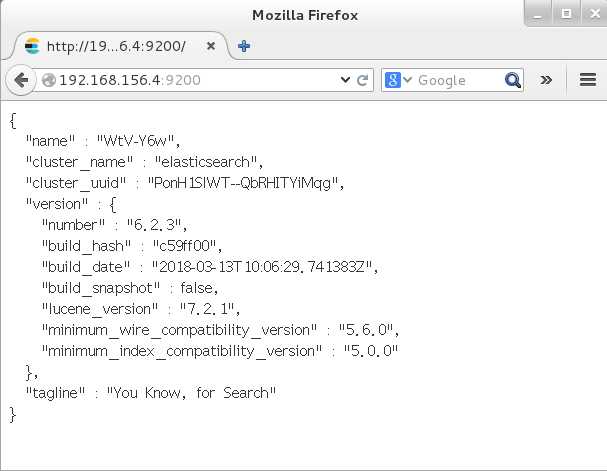Click the Google search engine logo

[393, 80]
